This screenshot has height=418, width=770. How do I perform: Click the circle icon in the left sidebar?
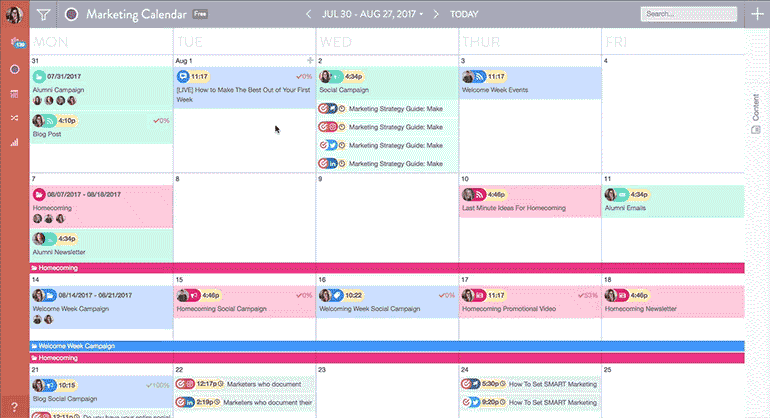click(x=15, y=69)
